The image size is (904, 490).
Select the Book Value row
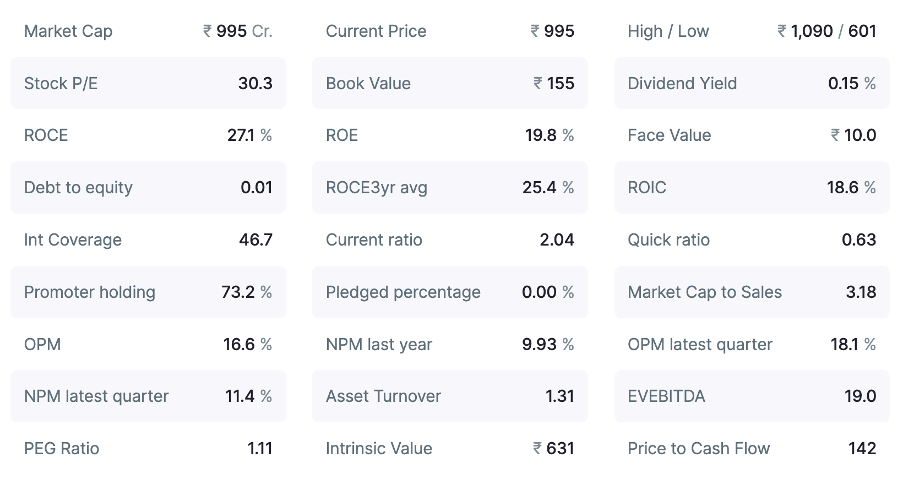point(450,83)
